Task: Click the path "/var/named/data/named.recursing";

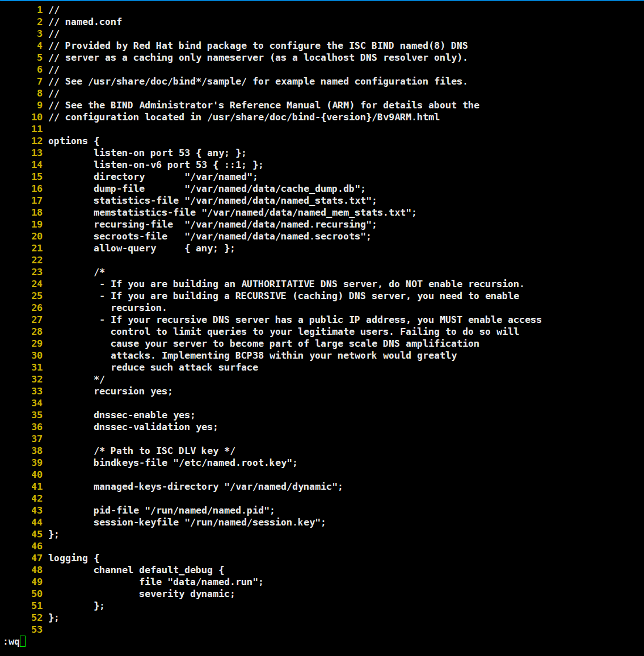Action: (281, 225)
